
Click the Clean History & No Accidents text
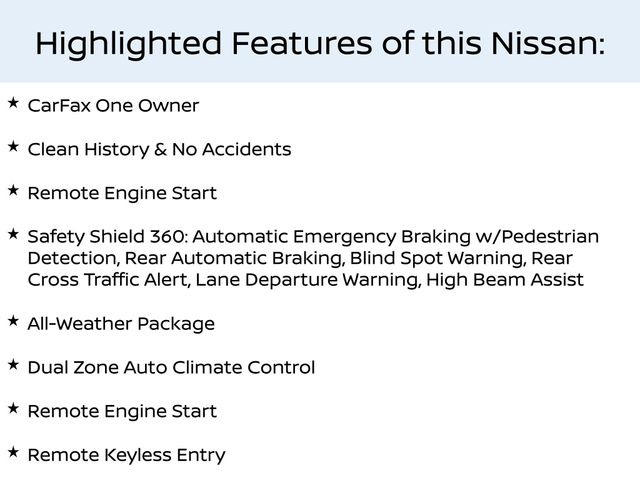(159, 150)
